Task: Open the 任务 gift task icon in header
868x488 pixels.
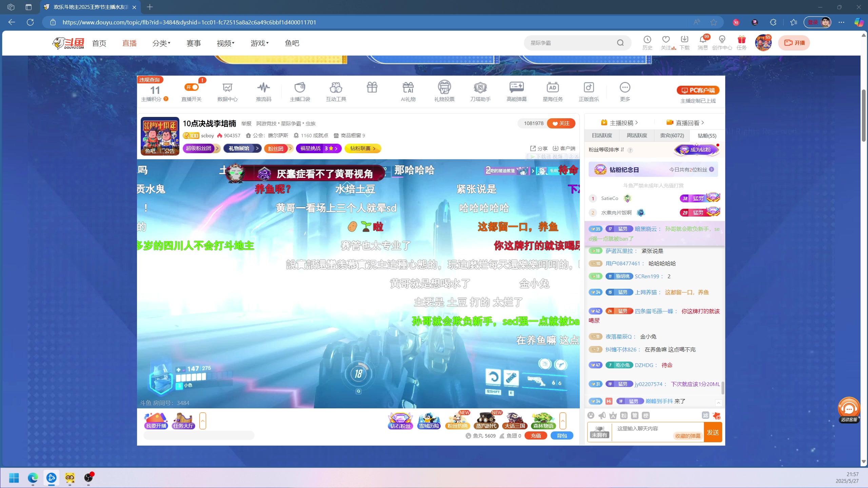Action: [742, 43]
